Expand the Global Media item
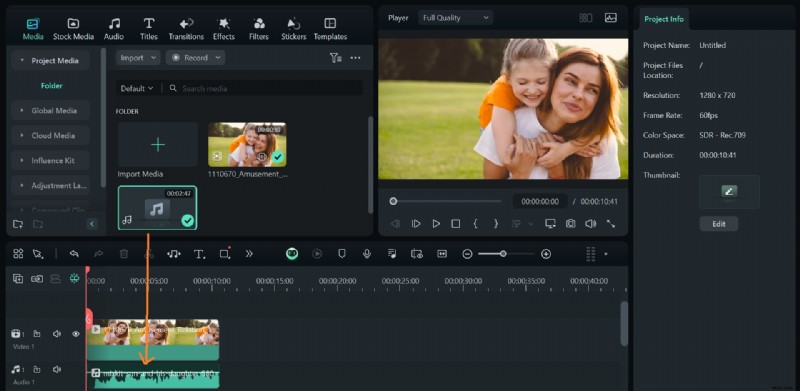800x391 pixels. [x=22, y=110]
